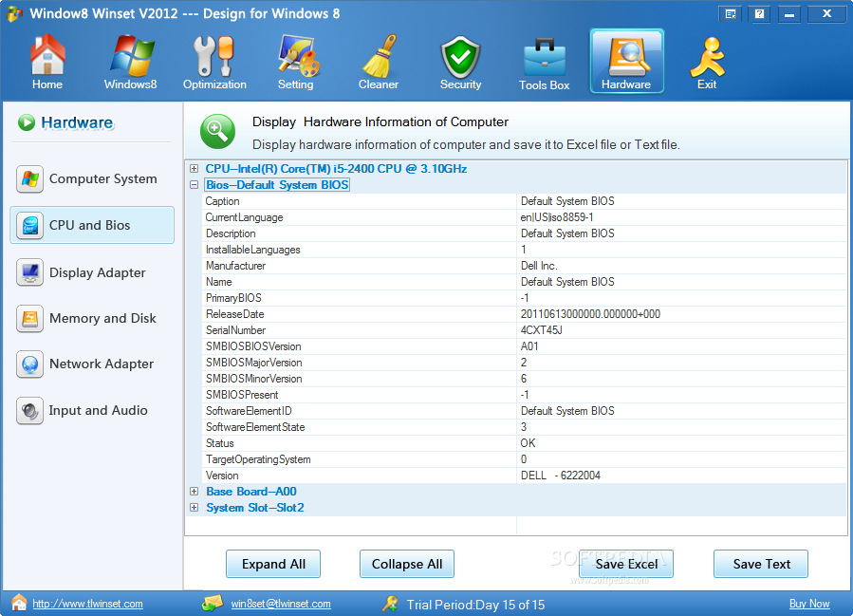The width and height of the screenshot is (853, 616).
Task: Select the Network Adapter menu label
Action: click(102, 364)
